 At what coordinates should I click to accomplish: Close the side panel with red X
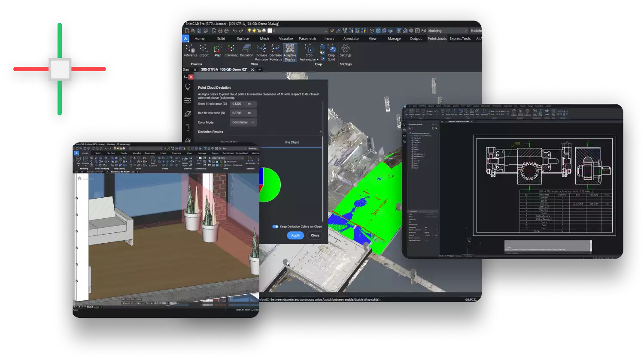[191, 77]
